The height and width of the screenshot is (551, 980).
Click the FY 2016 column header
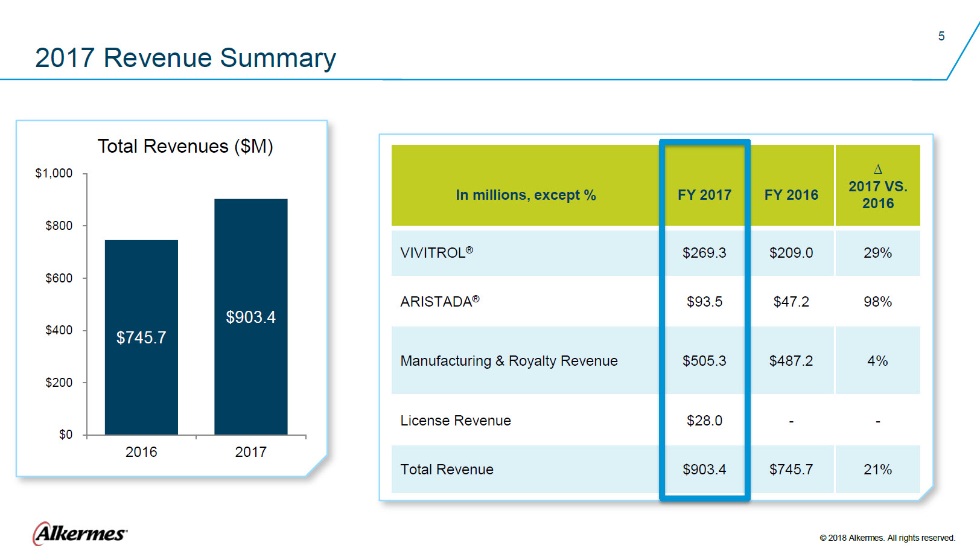coord(791,195)
